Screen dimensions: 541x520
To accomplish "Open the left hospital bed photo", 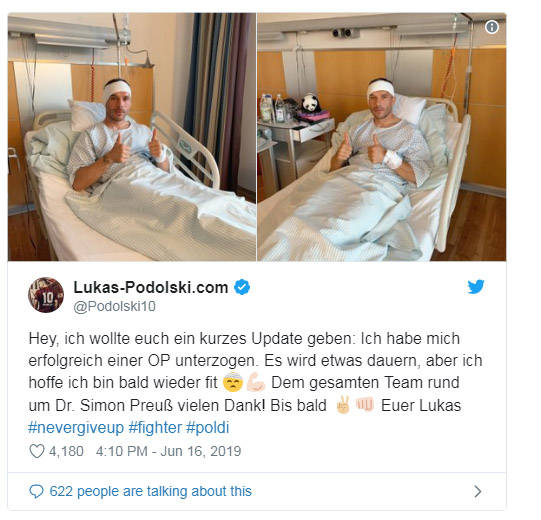I will click(x=132, y=137).
